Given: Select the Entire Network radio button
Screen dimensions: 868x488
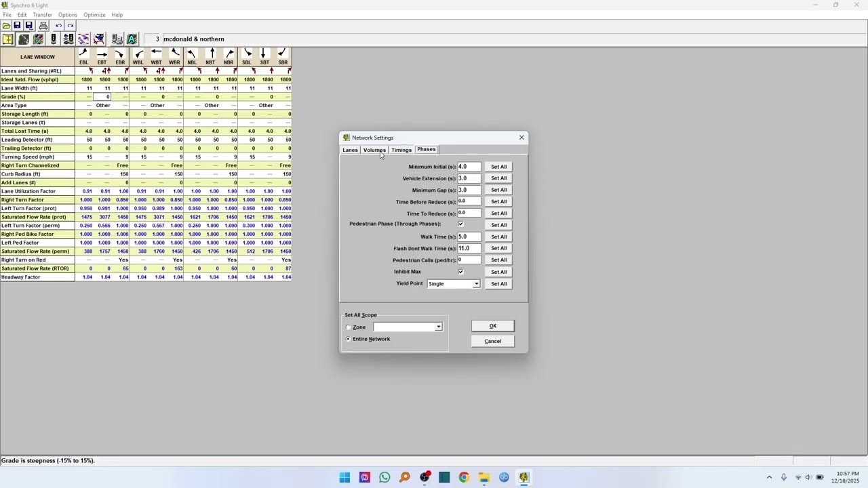Looking at the screenshot, I should (349, 339).
